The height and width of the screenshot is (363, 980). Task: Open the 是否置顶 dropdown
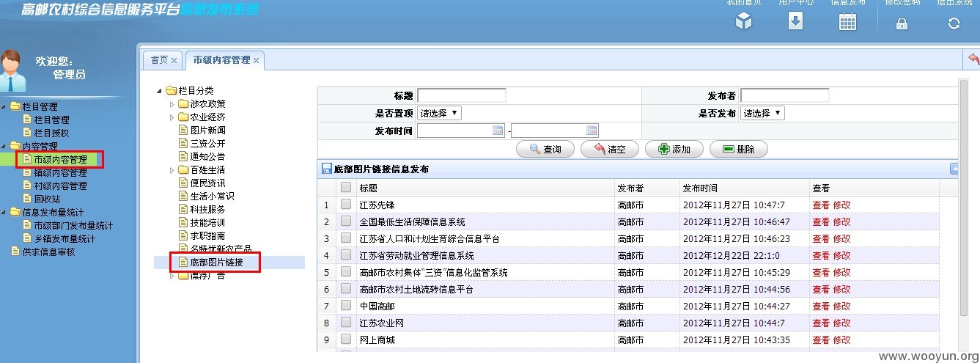click(439, 113)
